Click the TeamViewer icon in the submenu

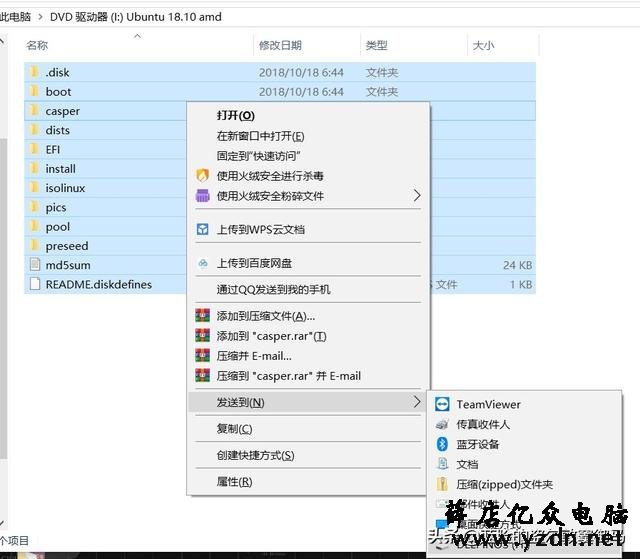(442, 404)
